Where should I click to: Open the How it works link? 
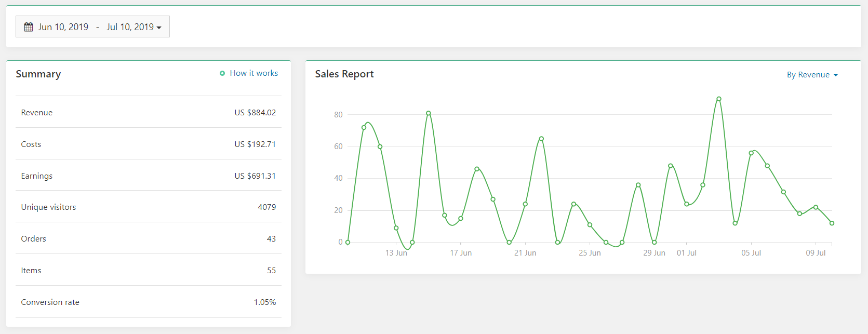253,73
